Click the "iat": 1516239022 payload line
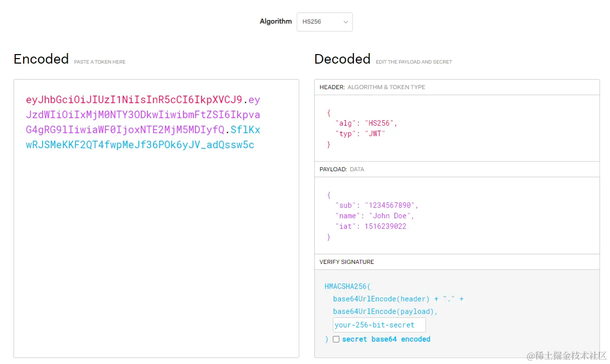 pos(371,226)
